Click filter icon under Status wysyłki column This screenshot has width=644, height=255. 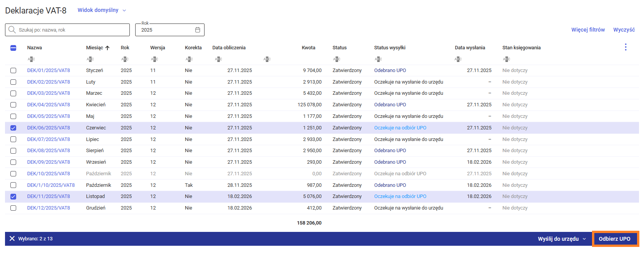coord(378,59)
